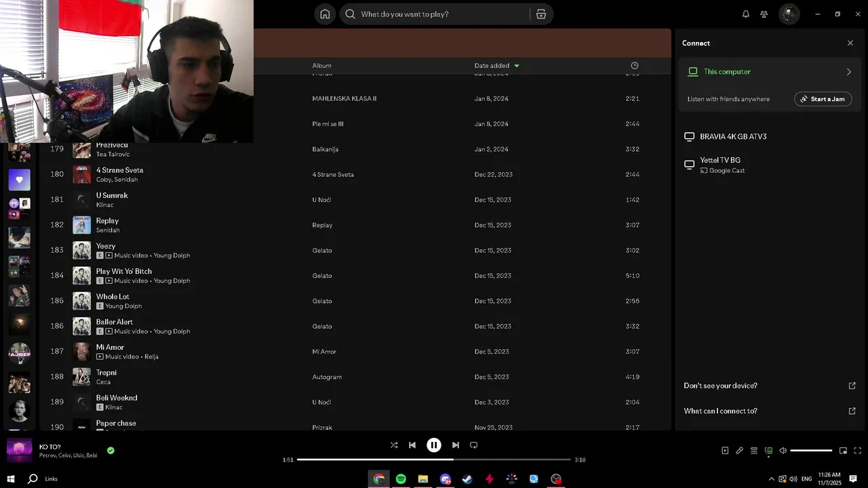868x488 pixels.
Task: Skip to next track
Action: [x=456, y=445]
